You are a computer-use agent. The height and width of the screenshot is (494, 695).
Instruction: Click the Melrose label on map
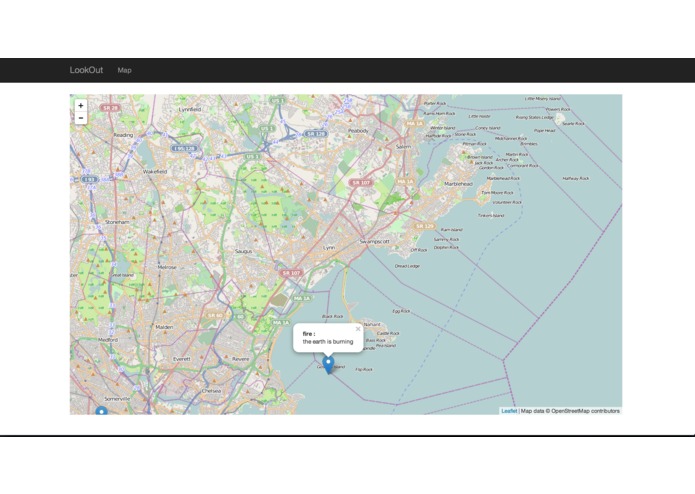pyautogui.click(x=167, y=267)
